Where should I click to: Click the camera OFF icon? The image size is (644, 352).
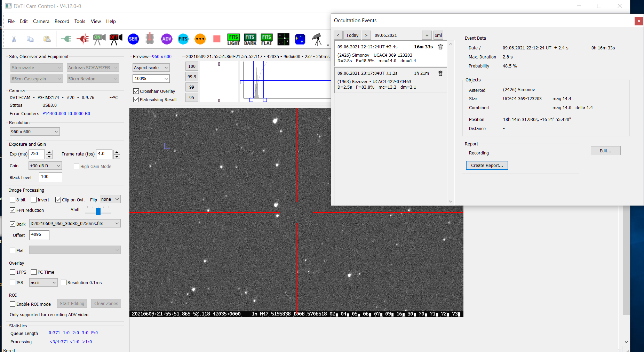pos(116,39)
